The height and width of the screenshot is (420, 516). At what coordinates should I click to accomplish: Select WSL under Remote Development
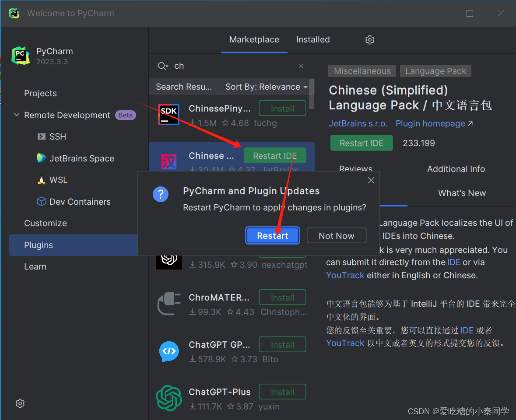coord(59,180)
